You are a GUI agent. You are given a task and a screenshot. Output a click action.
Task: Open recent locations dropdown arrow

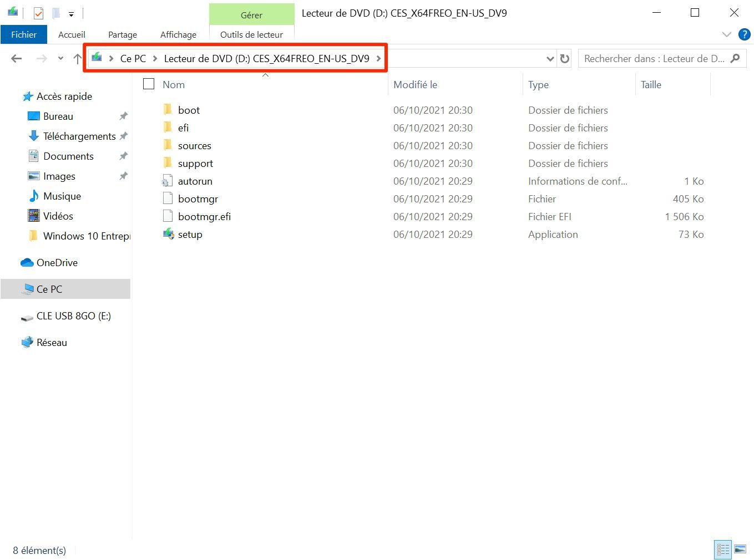click(60, 59)
